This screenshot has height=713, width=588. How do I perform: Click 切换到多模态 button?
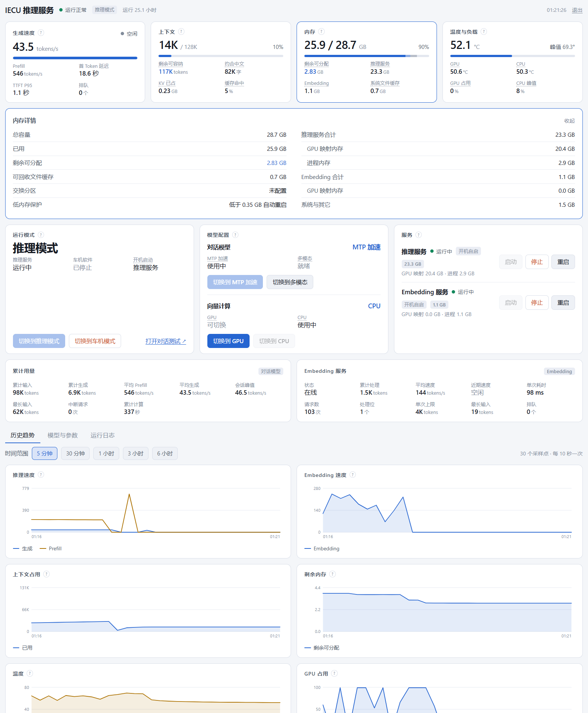(x=290, y=282)
